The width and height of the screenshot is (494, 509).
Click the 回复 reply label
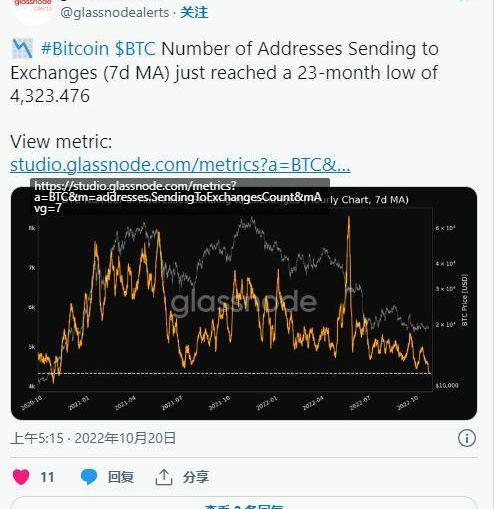coord(121,477)
